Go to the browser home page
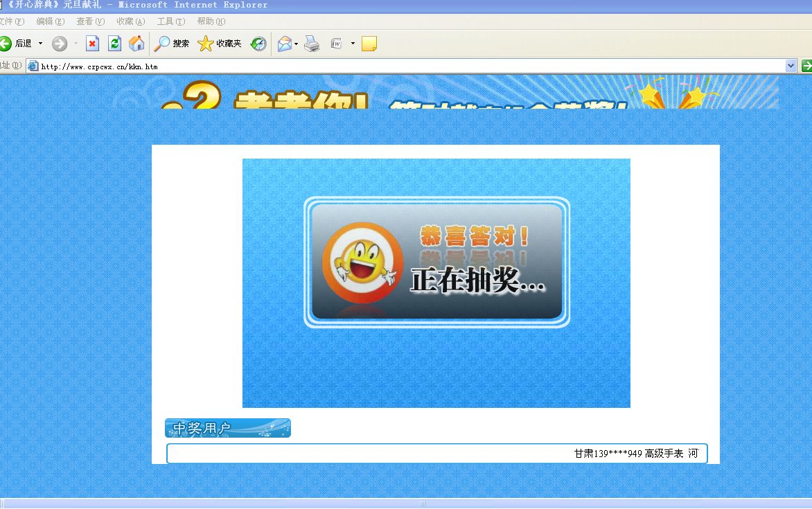812x509 pixels. (x=136, y=43)
